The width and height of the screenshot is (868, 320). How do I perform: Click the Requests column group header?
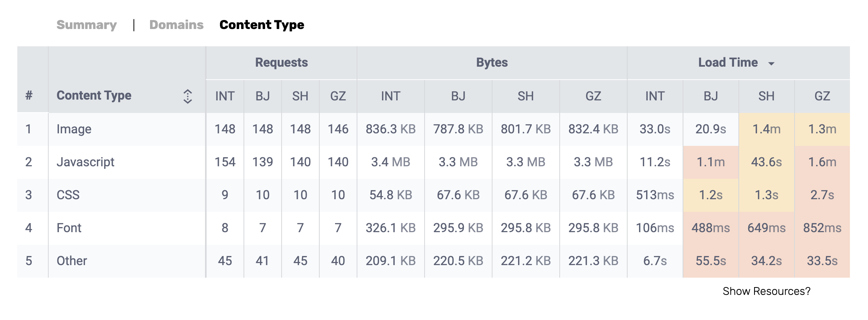(x=281, y=63)
